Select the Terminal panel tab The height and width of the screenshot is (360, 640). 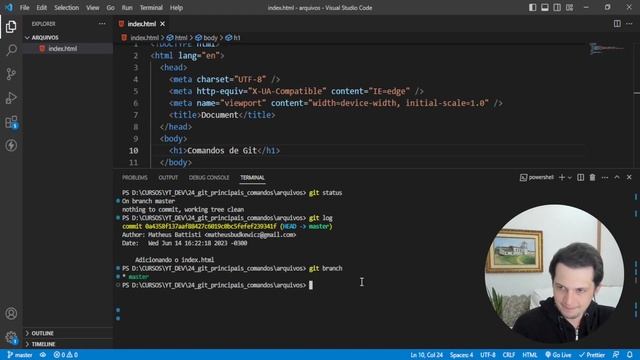click(252, 178)
